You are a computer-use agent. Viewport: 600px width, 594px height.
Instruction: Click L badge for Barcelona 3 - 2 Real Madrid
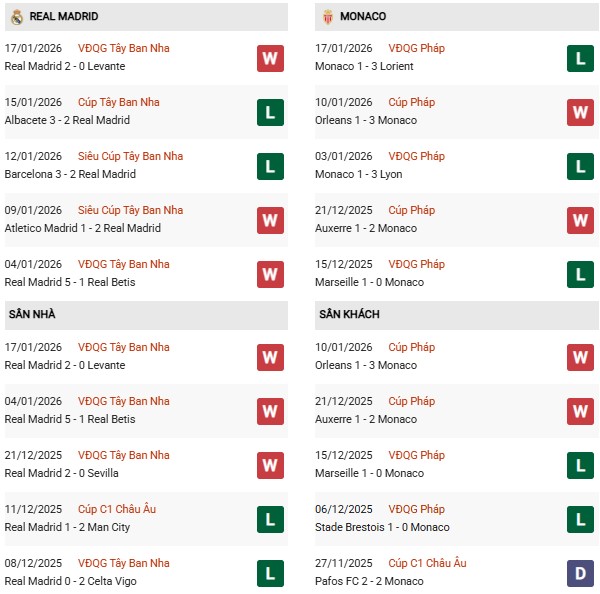(x=269, y=166)
